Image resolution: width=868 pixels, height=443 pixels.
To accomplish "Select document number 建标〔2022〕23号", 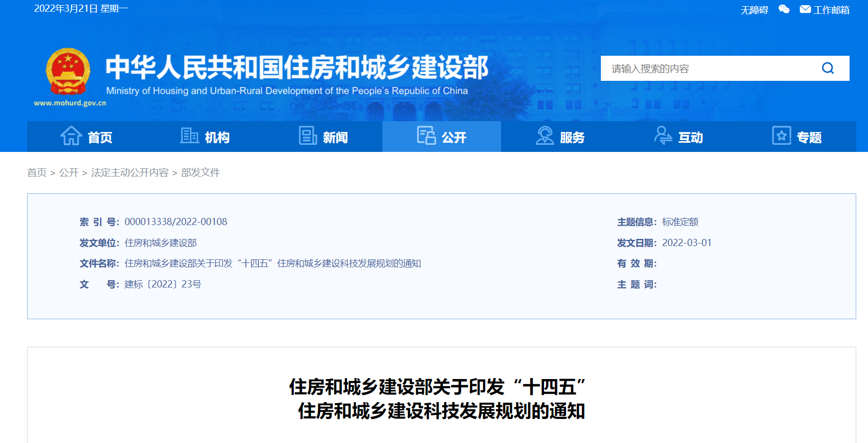I will click(163, 284).
